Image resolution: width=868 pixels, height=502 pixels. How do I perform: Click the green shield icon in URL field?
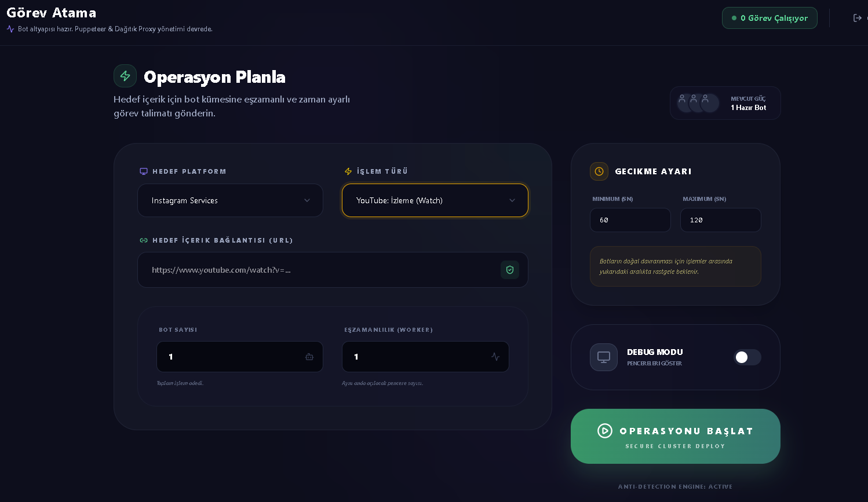click(x=510, y=270)
